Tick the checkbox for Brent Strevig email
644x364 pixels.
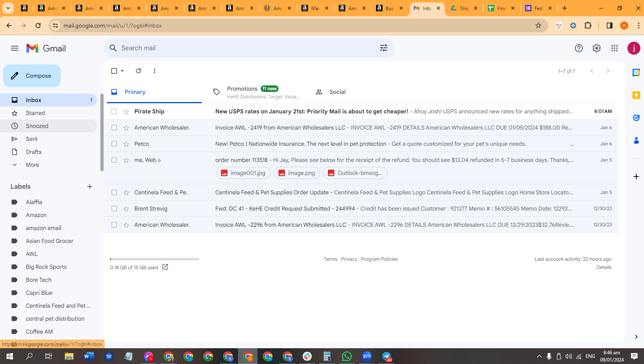pos(114,209)
